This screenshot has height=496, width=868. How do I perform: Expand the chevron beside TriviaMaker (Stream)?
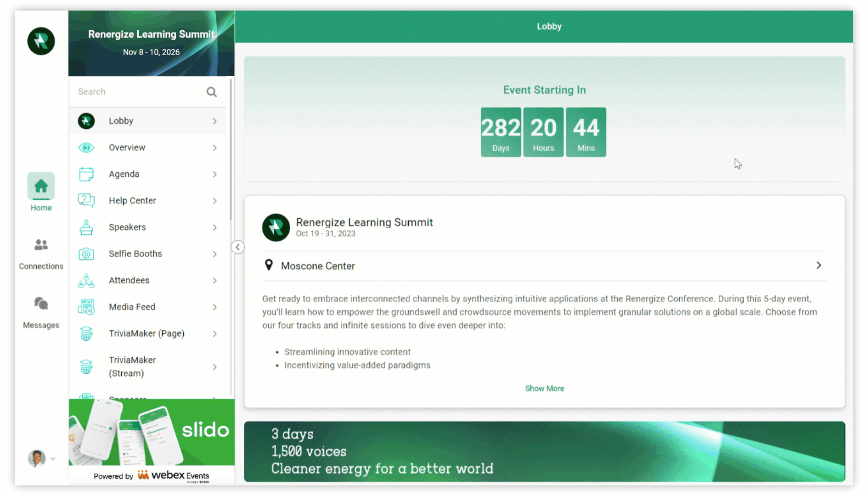tap(214, 367)
